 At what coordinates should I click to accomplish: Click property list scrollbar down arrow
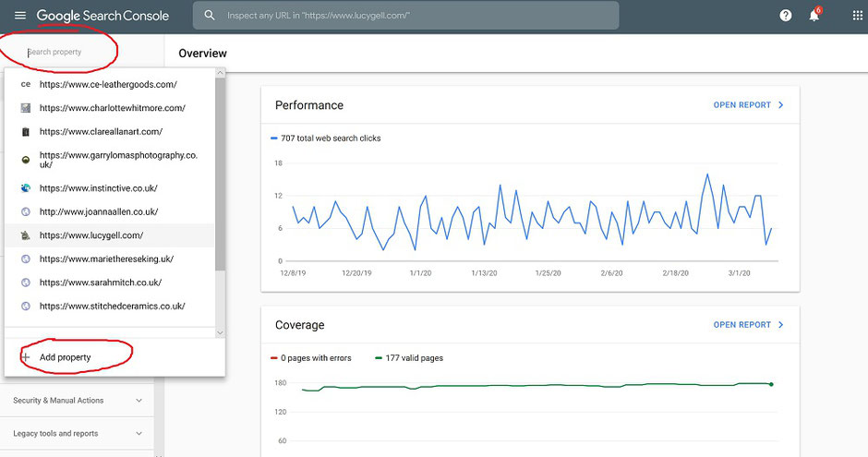coord(220,332)
